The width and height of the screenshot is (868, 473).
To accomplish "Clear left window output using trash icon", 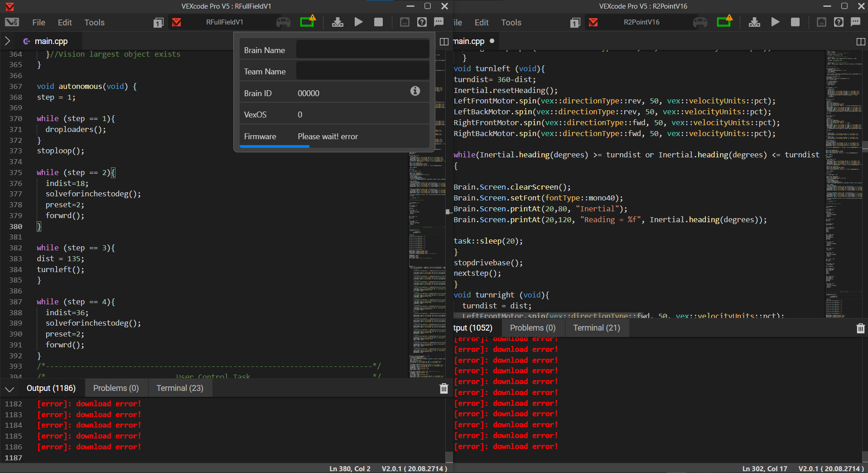I will [444, 389].
